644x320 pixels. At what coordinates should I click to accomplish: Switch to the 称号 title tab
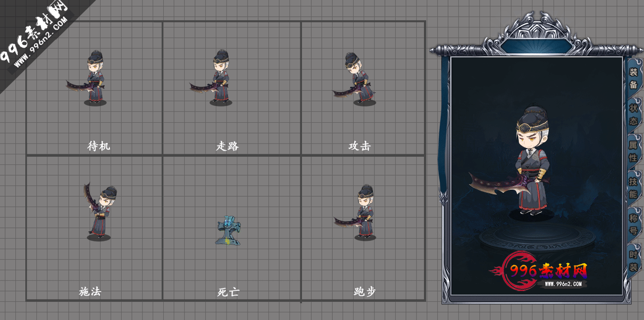633,224
